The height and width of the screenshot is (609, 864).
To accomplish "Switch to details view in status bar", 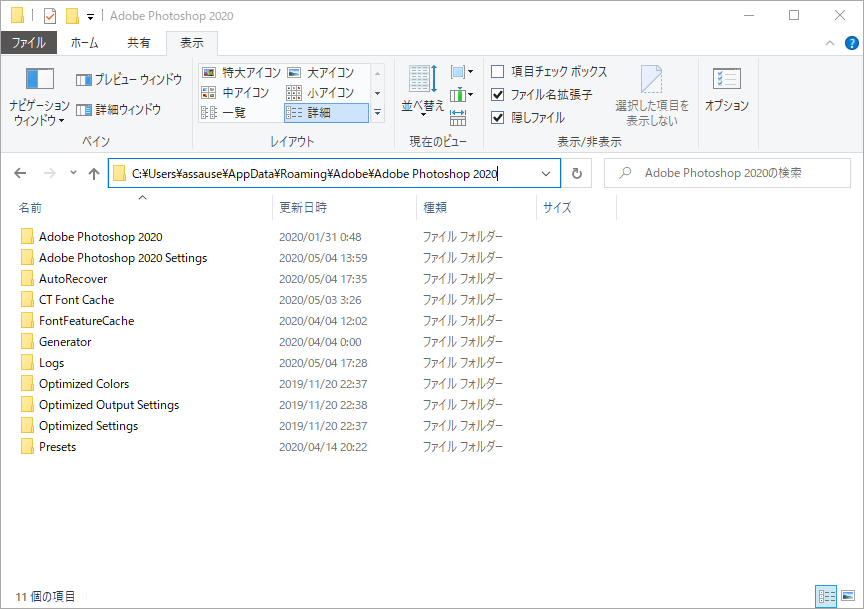I will 826,596.
